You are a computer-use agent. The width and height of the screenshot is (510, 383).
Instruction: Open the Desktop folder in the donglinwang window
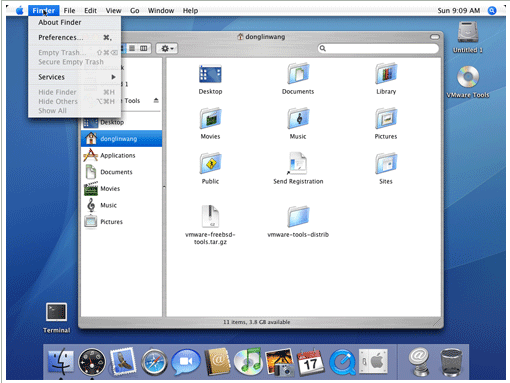point(210,74)
